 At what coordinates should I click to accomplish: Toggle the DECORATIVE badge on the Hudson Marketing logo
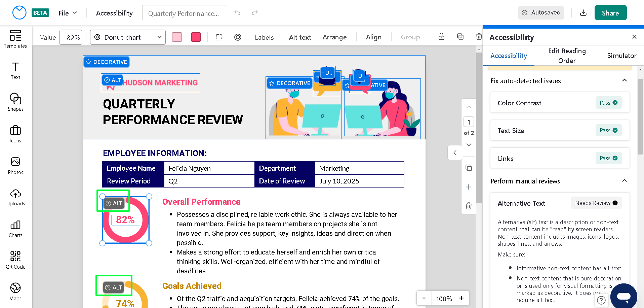tap(106, 62)
